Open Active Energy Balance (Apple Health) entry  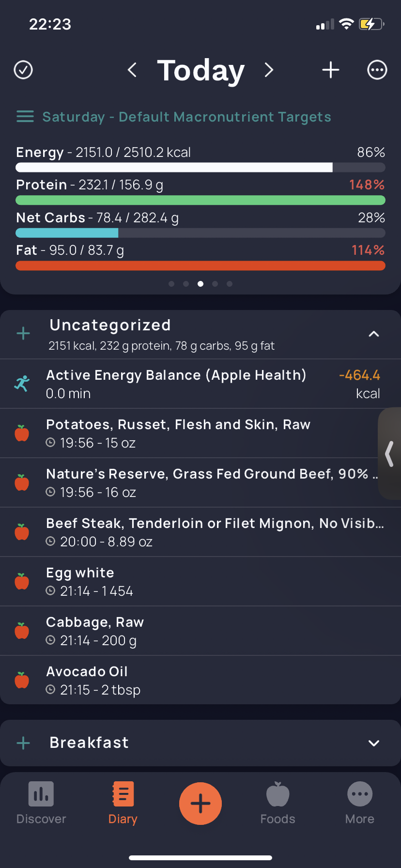tap(200, 384)
